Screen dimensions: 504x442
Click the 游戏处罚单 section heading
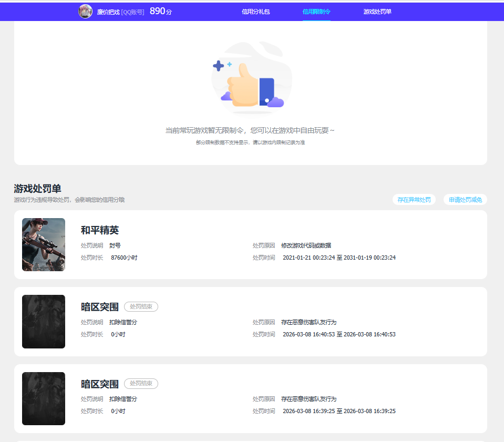coord(38,189)
